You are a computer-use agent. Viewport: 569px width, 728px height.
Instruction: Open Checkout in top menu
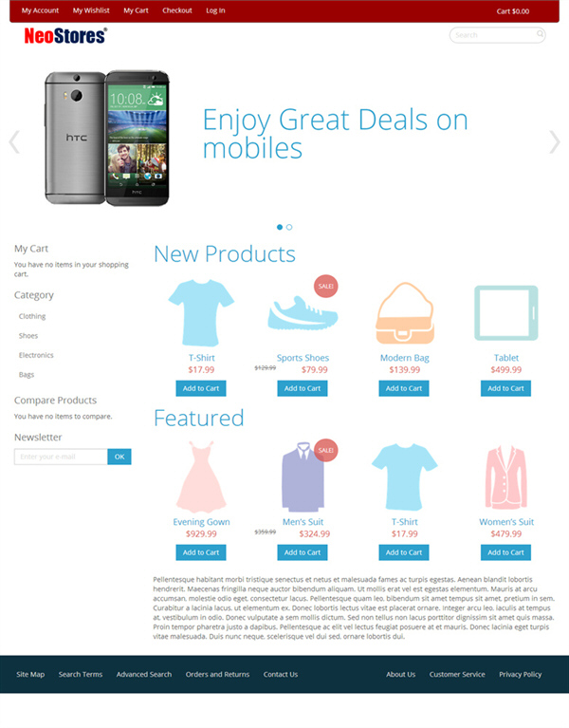coord(177,10)
